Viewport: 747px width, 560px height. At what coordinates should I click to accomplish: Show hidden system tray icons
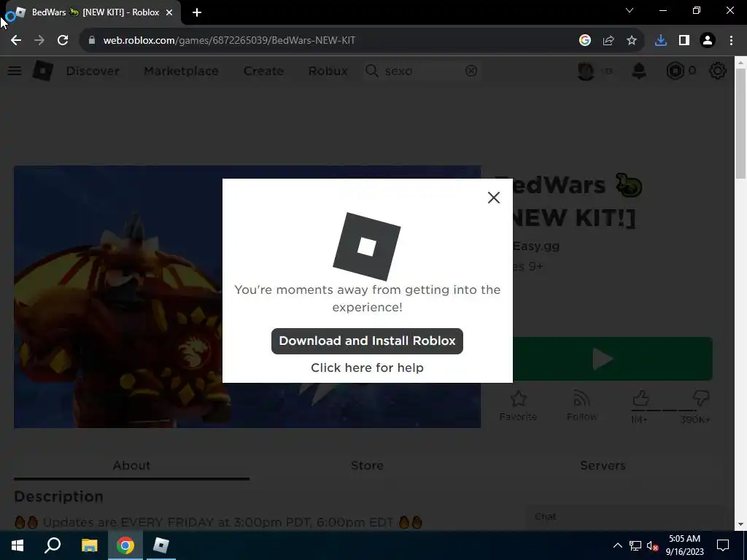coord(617,545)
